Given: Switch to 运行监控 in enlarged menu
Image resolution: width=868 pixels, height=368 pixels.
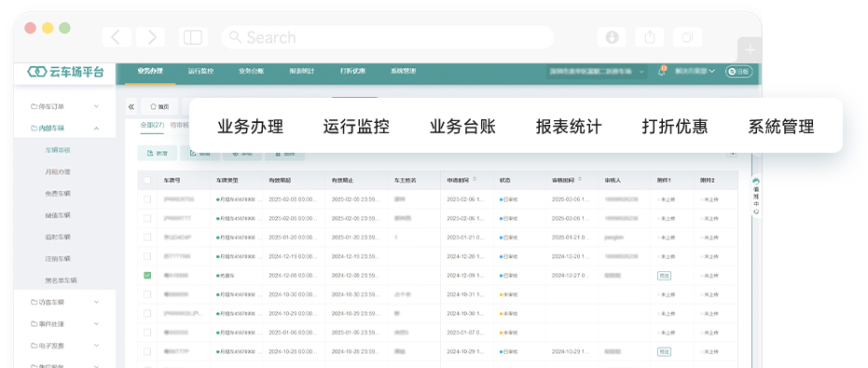Looking at the screenshot, I should (356, 126).
